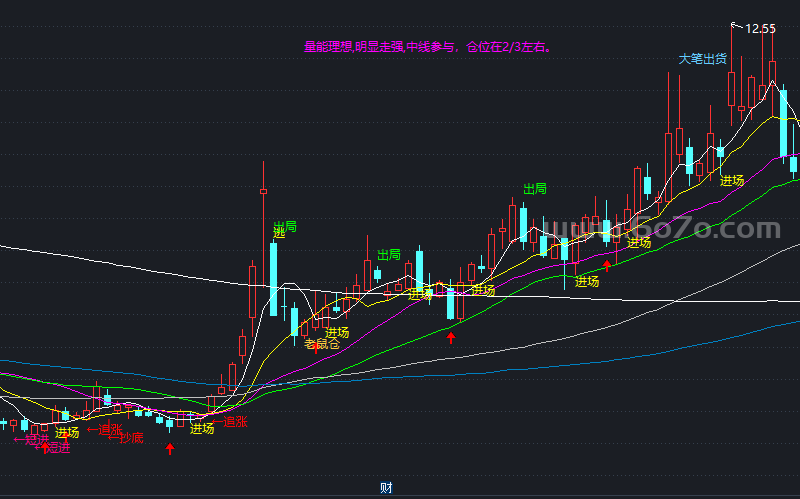Click the ←抄底 signal label
Screen dimensions: 800x499
point(126,438)
